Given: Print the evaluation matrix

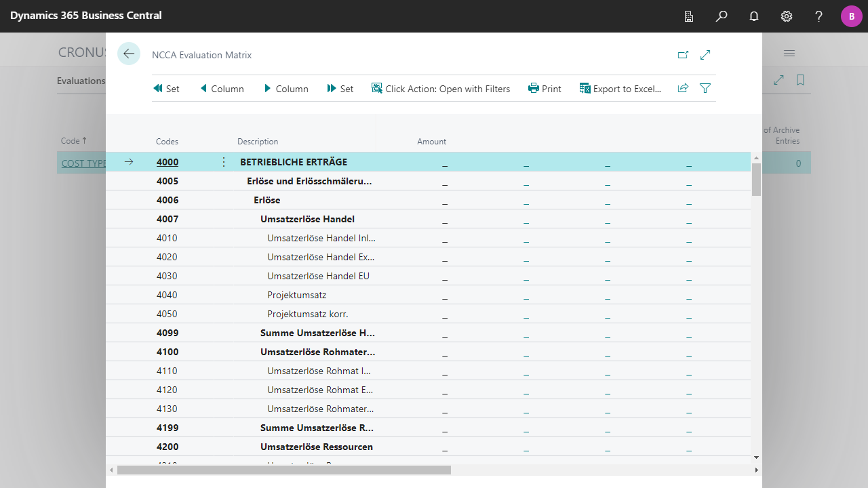Looking at the screenshot, I should 545,89.
